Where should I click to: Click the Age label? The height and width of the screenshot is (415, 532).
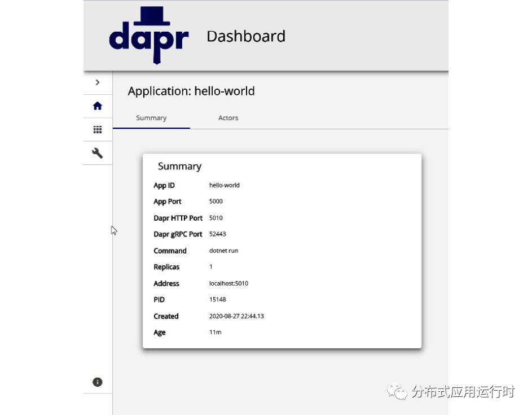(x=160, y=333)
